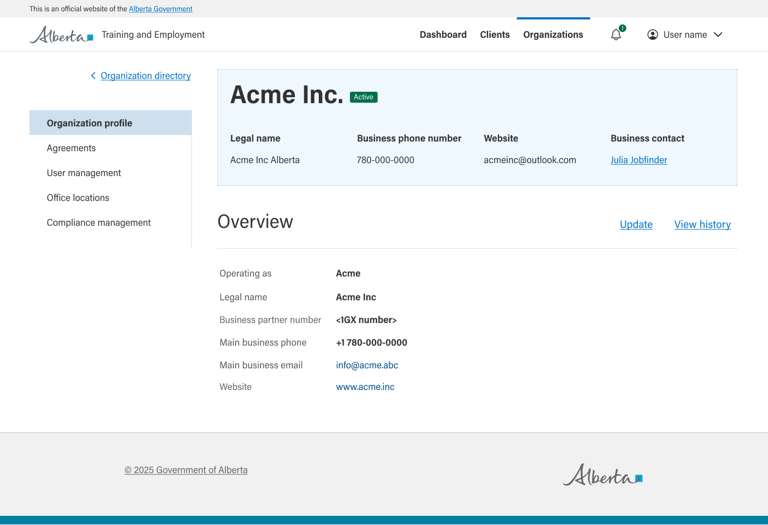This screenshot has width=768, height=525.
Task: Click the <1GX number> value
Action: click(366, 320)
